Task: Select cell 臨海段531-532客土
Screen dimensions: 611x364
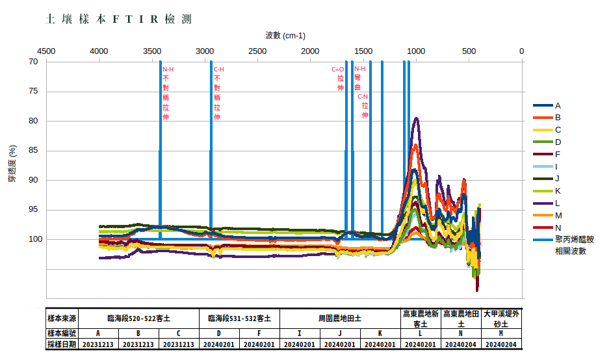Action: point(239,318)
